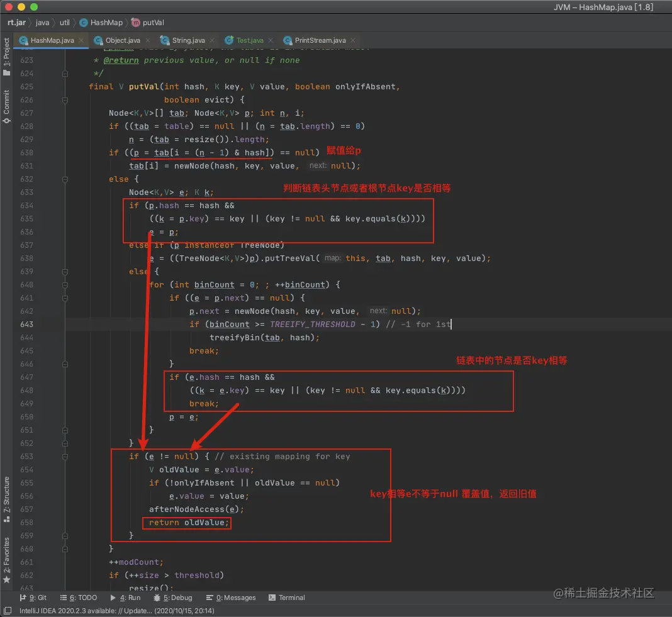Click the yellow macOS minimize button
The width and height of the screenshot is (672, 617).
point(21,7)
